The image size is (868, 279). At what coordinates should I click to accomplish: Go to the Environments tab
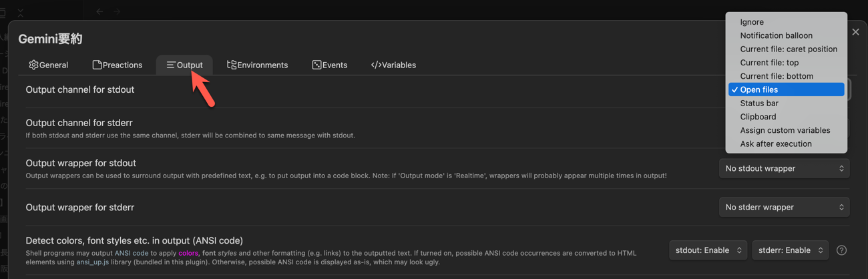257,65
